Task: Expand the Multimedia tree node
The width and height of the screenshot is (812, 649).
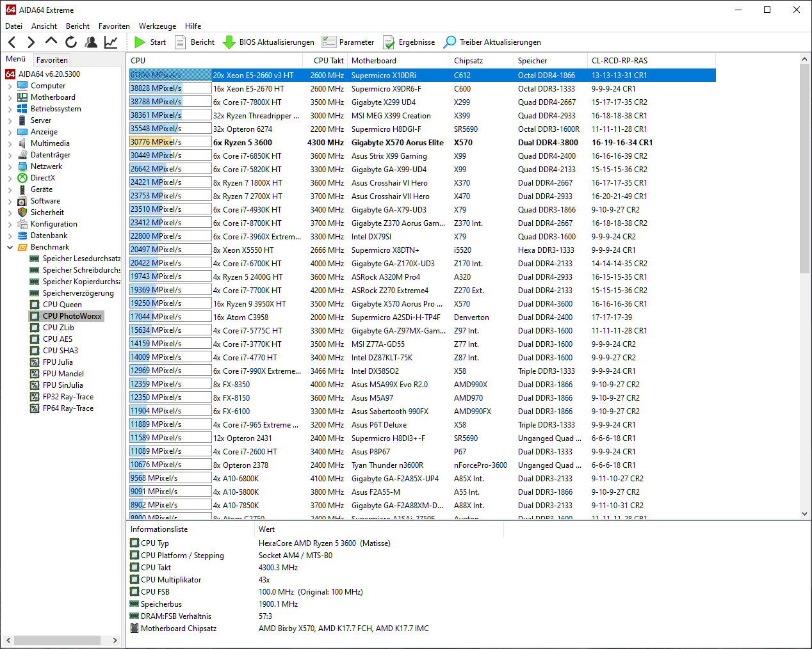Action: coord(10,143)
